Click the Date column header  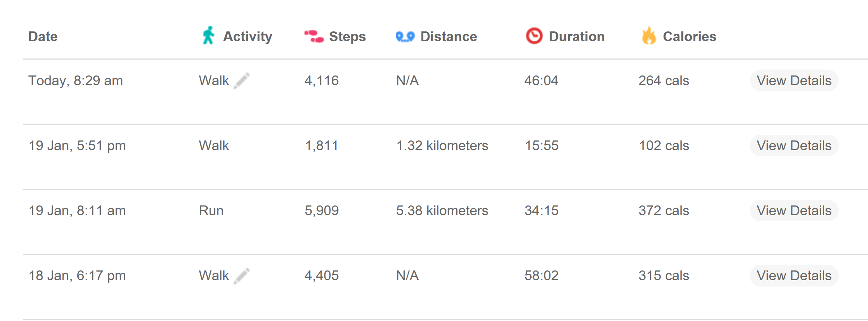43,36
